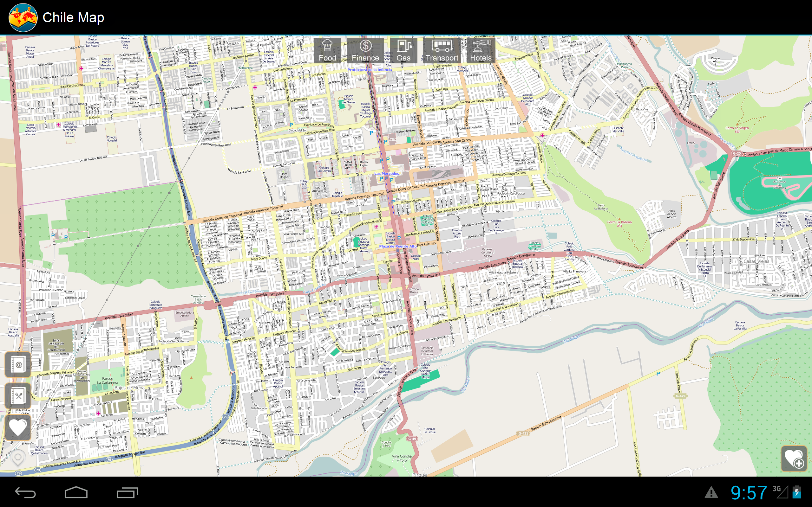This screenshot has height=507, width=812.
Task: Click the Chile Map app logo
Action: [23, 17]
